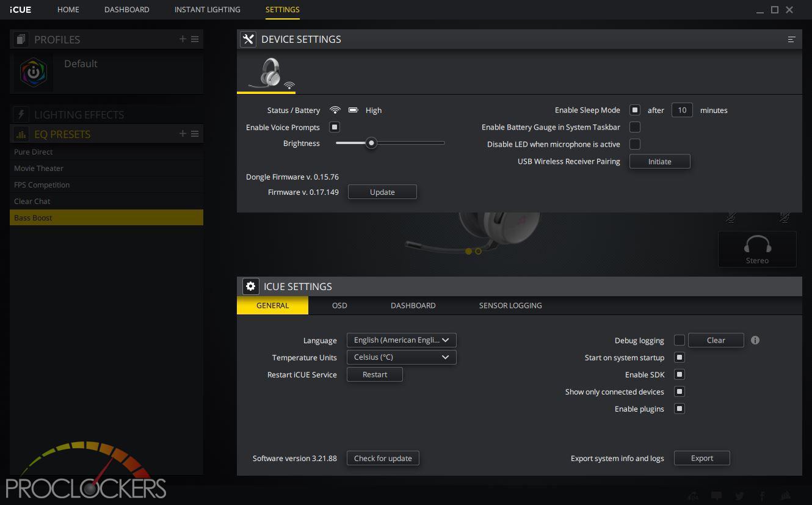The image size is (812, 505).
Task: Open the Twitter link icon
Action: tap(739, 496)
